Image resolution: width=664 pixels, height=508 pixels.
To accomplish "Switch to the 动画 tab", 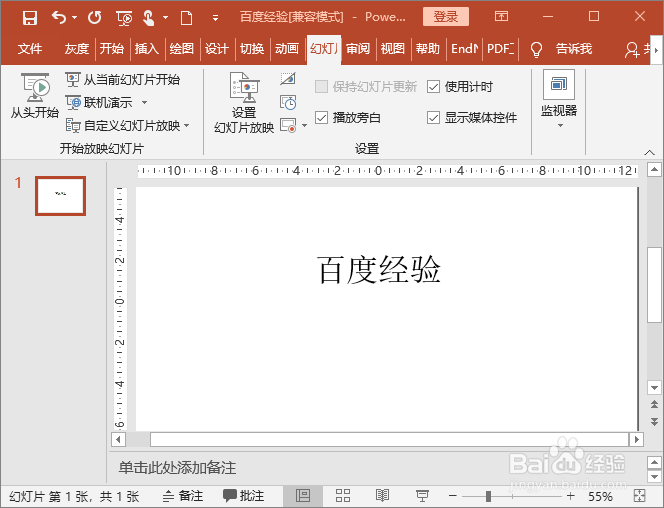I will click(x=287, y=49).
